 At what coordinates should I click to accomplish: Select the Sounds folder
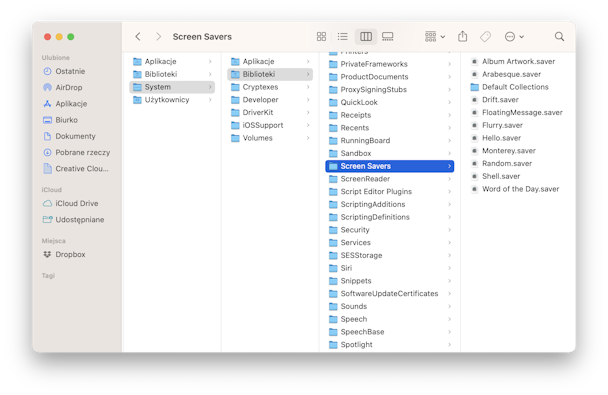pyautogui.click(x=390, y=307)
